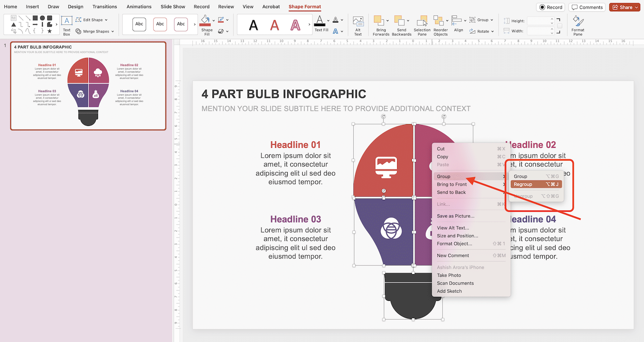Click the Bring Forwards icon

[x=378, y=21]
